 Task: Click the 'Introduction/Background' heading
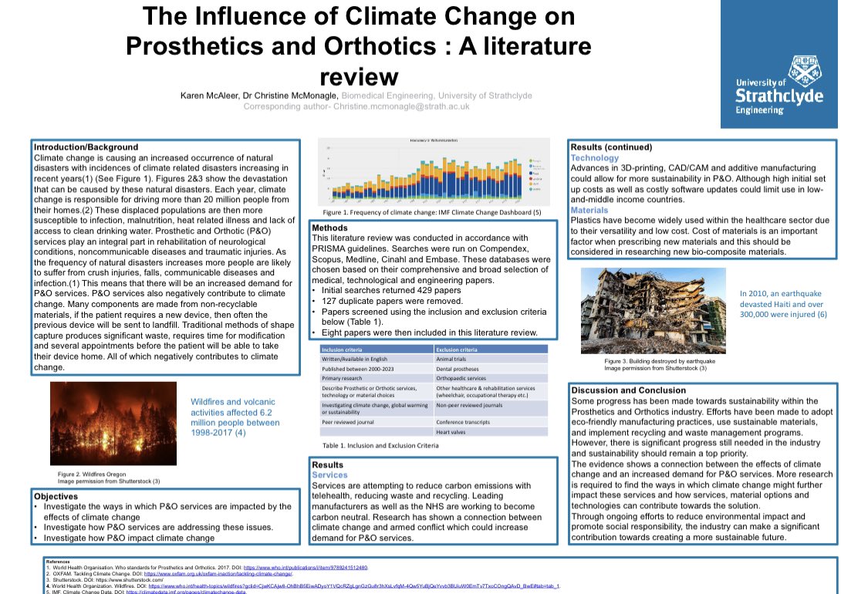pyautogui.click(x=86, y=147)
